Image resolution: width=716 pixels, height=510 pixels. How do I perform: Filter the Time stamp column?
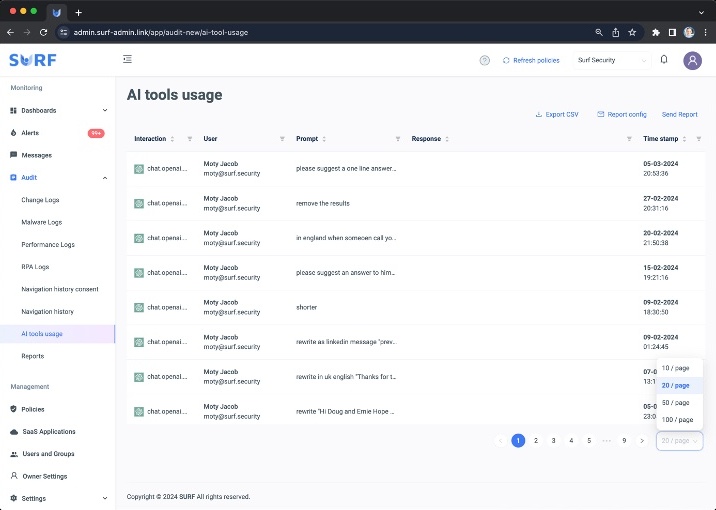coord(699,139)
